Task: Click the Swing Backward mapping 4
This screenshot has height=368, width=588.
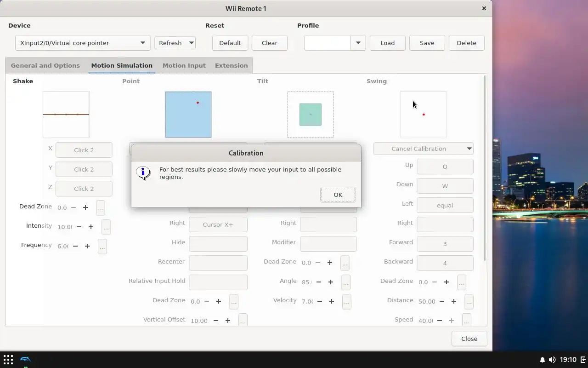Action: click(445, 263)
